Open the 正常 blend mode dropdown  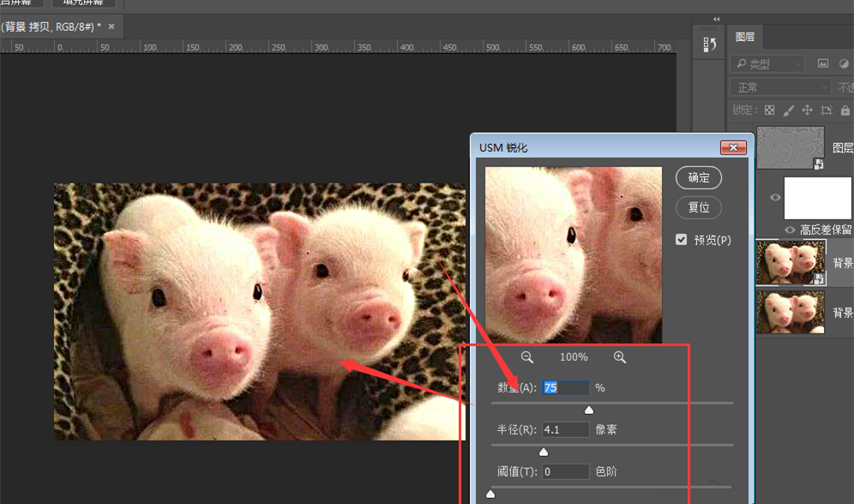click(x=779, y=87)
